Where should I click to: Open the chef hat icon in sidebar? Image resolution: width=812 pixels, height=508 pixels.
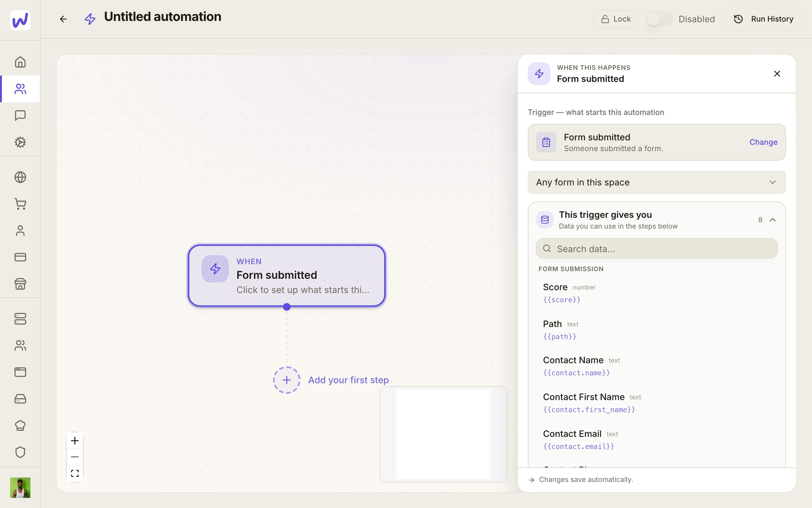20,425
